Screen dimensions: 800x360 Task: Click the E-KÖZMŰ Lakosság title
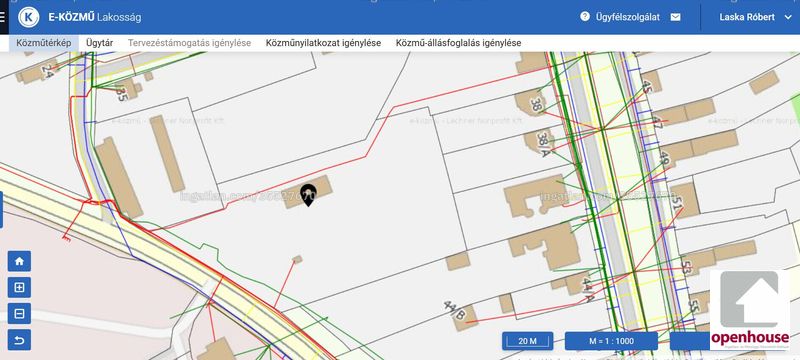click(95, 17)
